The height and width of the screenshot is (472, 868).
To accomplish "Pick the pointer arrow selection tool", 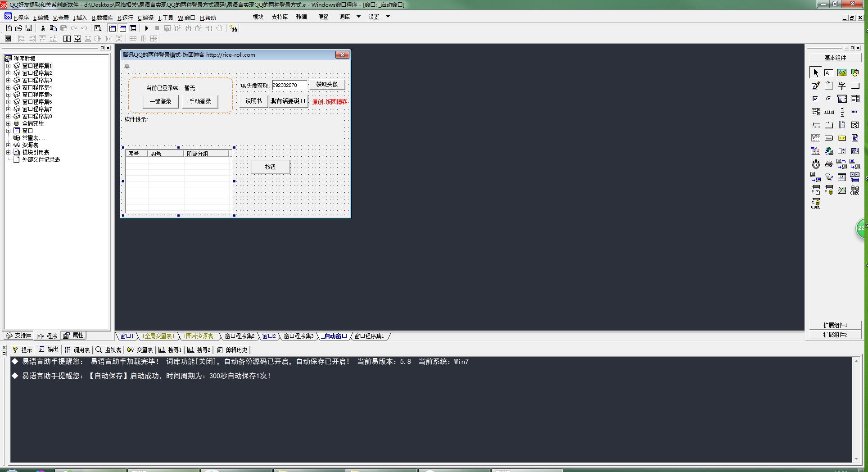I will click(816, 73).
